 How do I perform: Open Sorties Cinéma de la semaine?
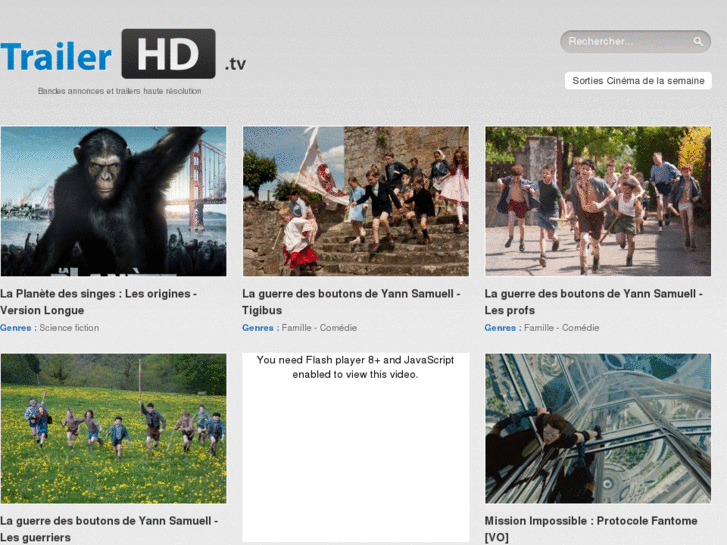[x=638, y=81]
